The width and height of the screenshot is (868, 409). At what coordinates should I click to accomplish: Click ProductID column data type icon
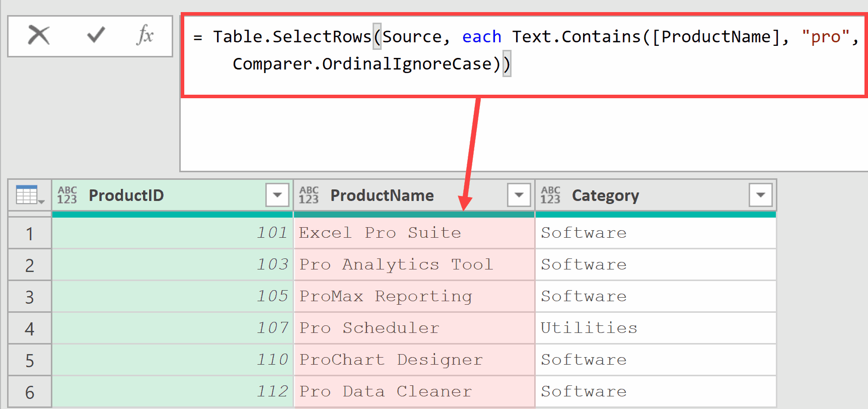(x=67, y=195)
